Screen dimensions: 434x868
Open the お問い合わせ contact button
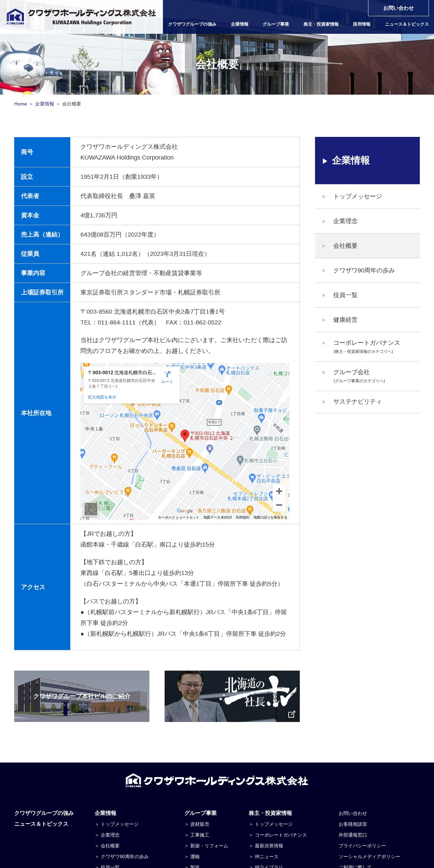(x=398, y=8)
